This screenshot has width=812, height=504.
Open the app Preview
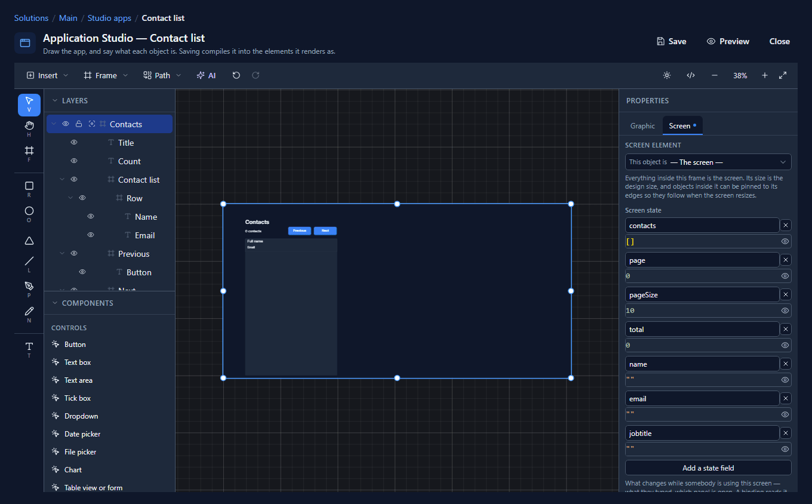coord(728,41)
